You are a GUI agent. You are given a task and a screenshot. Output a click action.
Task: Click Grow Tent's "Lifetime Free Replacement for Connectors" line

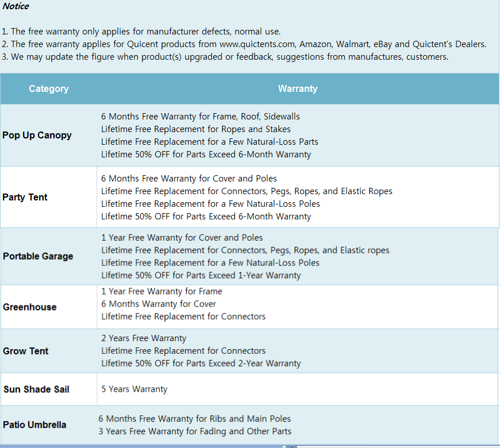pos(183,351)
